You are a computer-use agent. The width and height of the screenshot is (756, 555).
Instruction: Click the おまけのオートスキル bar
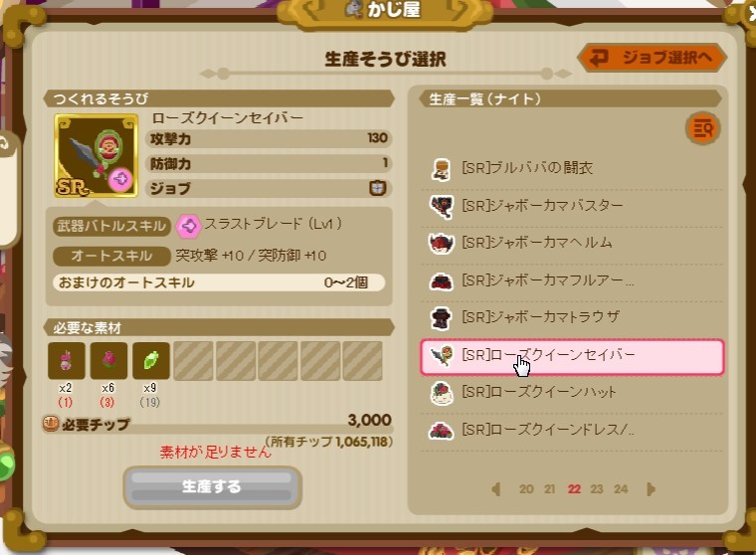[x=219, y=282]
